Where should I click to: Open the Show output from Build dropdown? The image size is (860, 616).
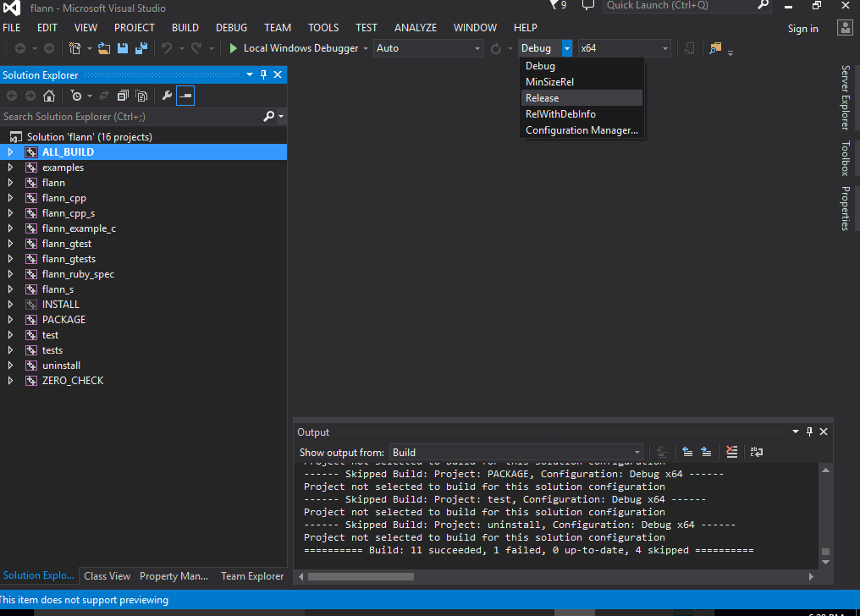515,452
